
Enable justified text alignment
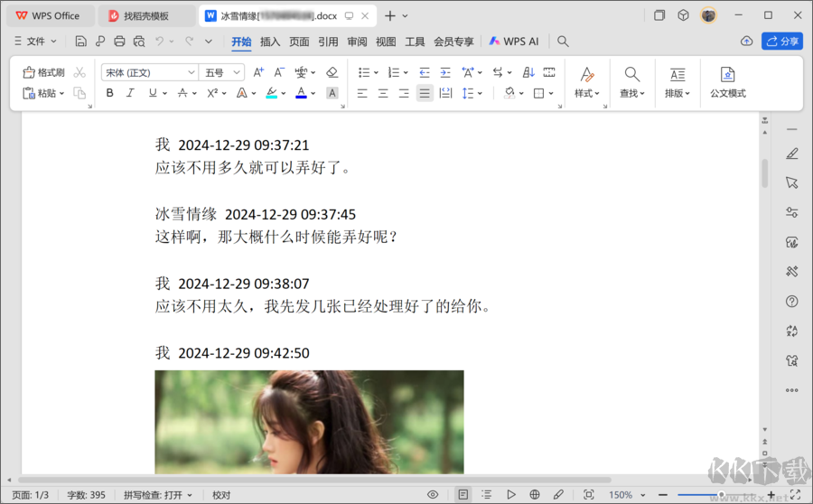(x=425, y=93)
